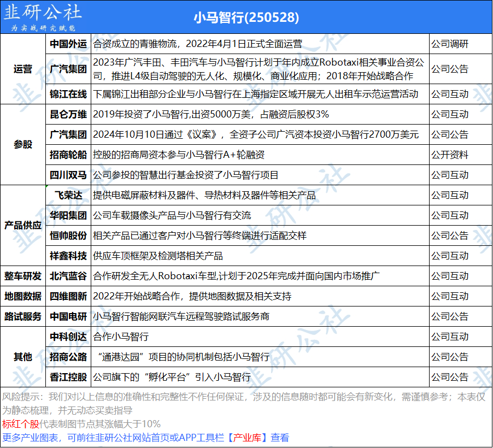Click the 北汽蓝谷 stock name

point(68,276)
